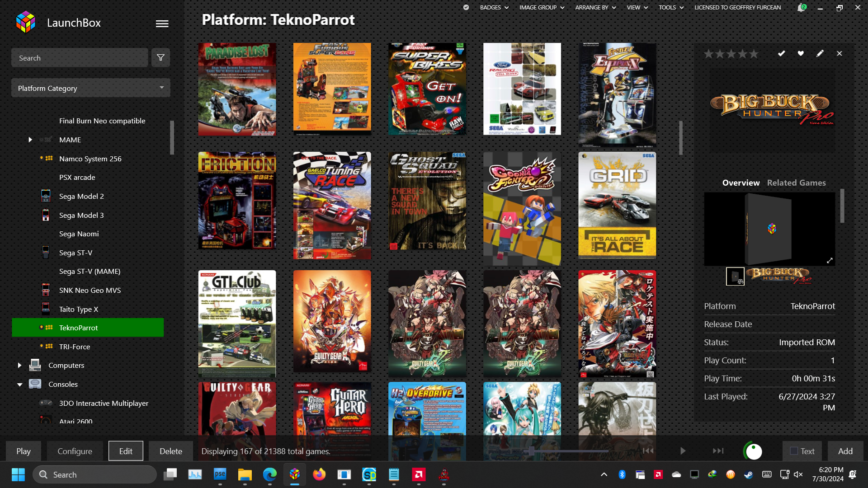Click the LaunchBox cube logo
This screenshot has height=488, width=868.
[25, 22]
